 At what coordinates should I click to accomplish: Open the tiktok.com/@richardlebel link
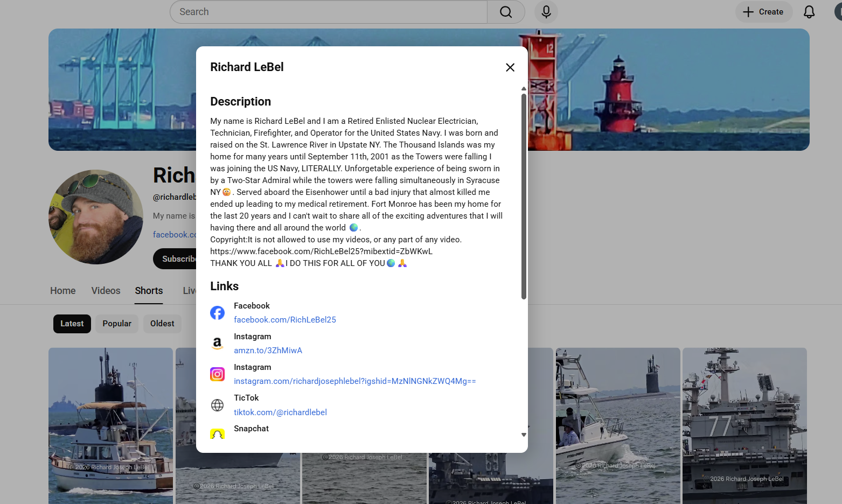click(280, 412)
